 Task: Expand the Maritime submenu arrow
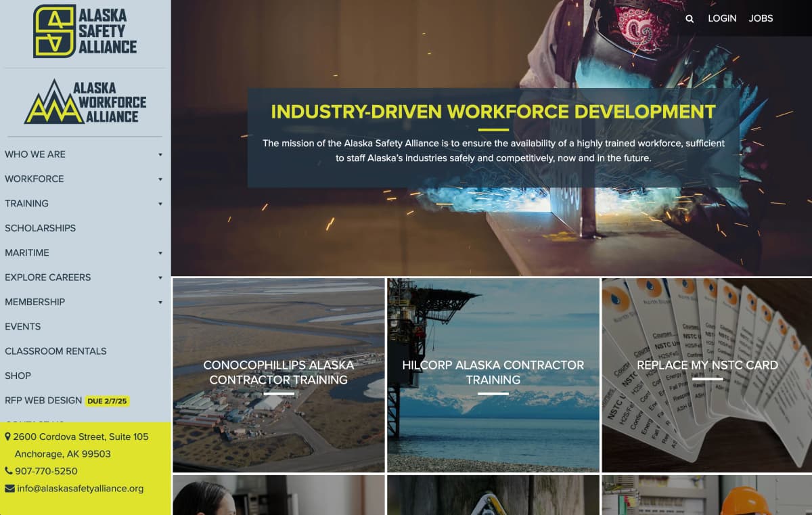click(x=160, y=253)
